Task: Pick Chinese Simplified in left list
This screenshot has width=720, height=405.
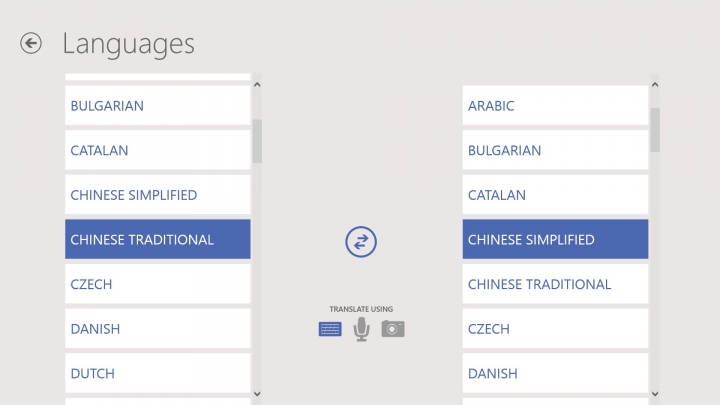Action: [x=158, y=194]
